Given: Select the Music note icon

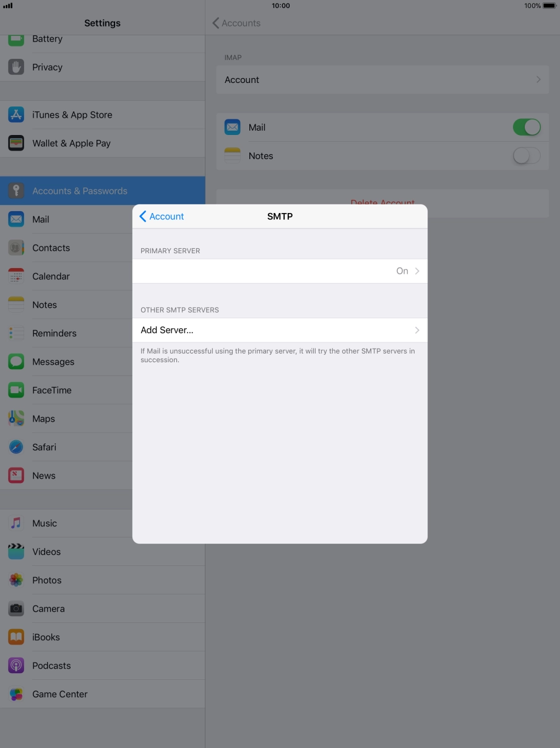Looking at the screenshot, I should [x=16, y=523].
